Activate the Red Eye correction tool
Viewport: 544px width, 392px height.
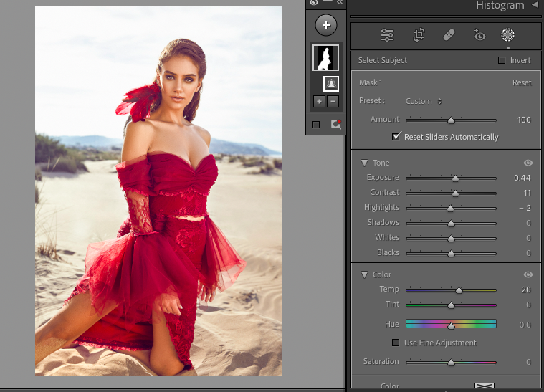[479, 34]
